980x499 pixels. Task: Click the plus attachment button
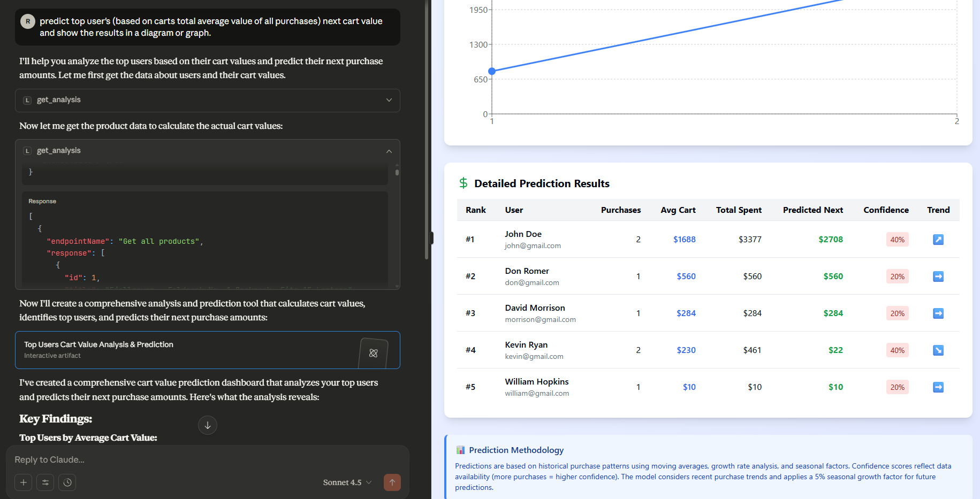coord(24,482)
